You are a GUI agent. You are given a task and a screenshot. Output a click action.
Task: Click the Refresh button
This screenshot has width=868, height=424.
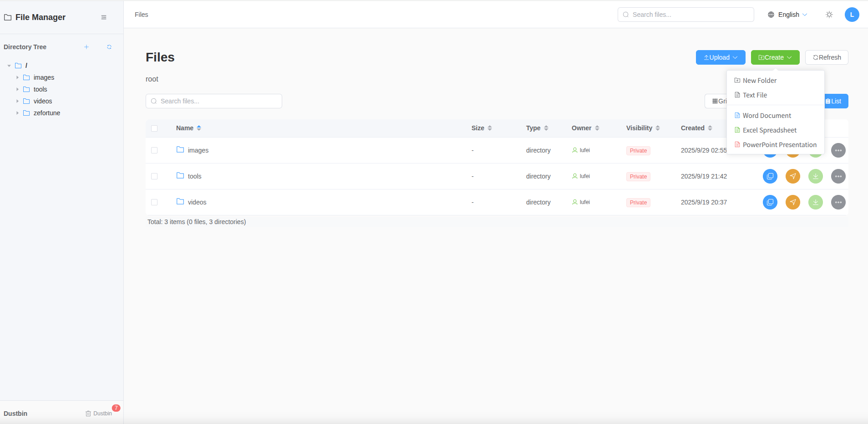[x=826, y=57]
